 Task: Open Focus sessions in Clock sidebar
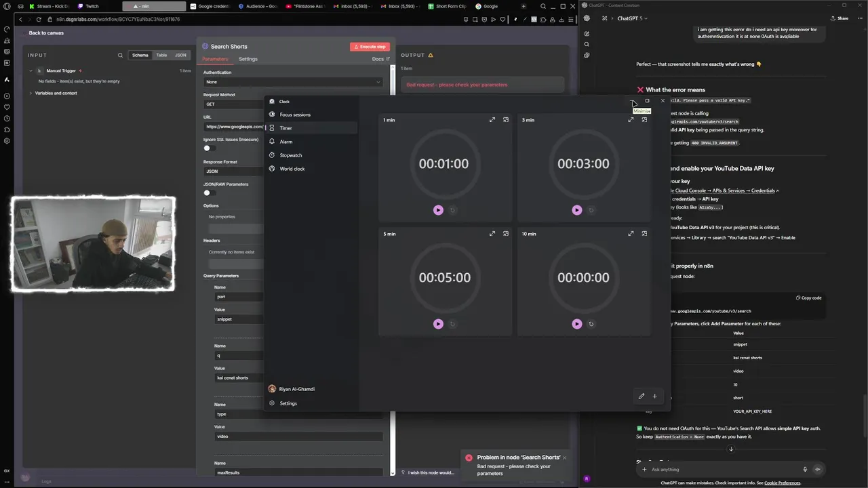pos(311,115)
